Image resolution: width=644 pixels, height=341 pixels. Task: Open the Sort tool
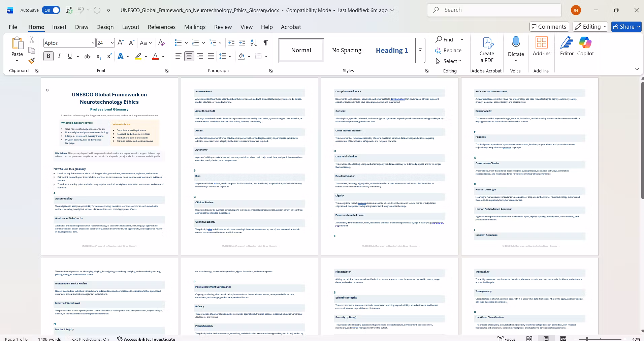click(254, 43)
